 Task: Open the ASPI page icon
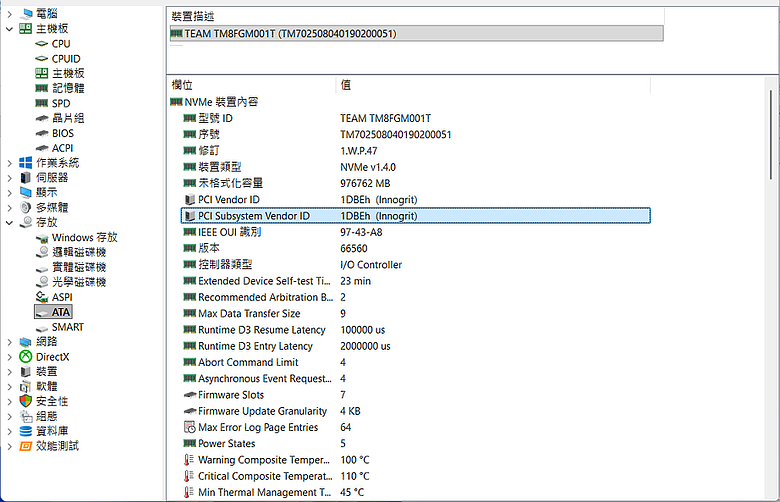pyautogui.click(x=42, y=297)
